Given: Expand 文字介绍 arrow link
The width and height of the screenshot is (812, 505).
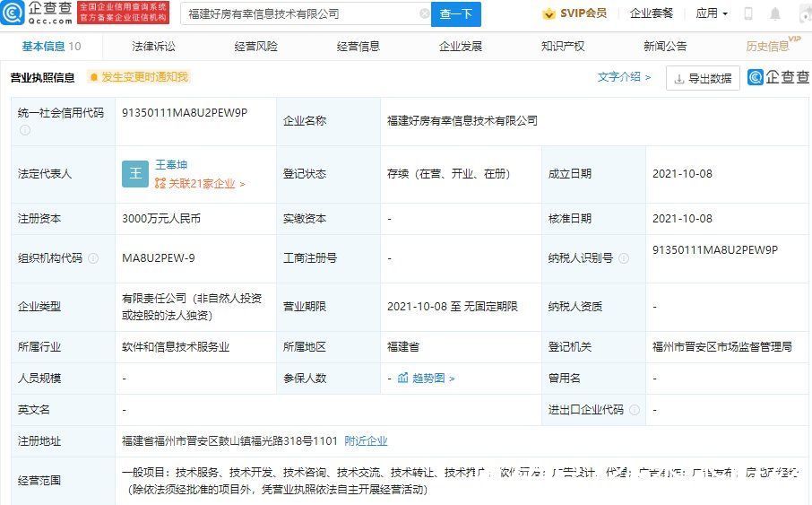Looking at the screenshot, I should pyautogui.click(x=624, y=77).
